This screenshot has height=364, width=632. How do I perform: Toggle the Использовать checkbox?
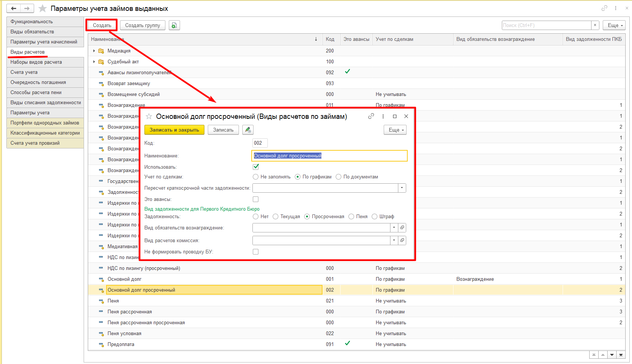click(256, 167)
